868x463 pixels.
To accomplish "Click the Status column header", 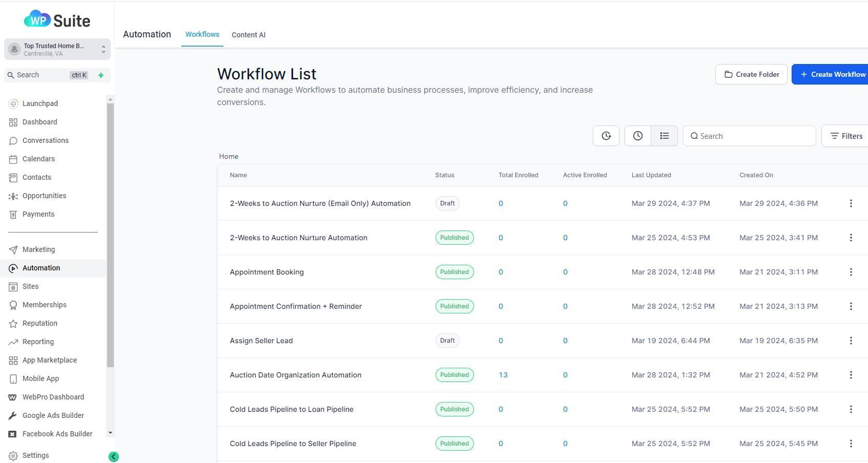I will click(445, 175).
